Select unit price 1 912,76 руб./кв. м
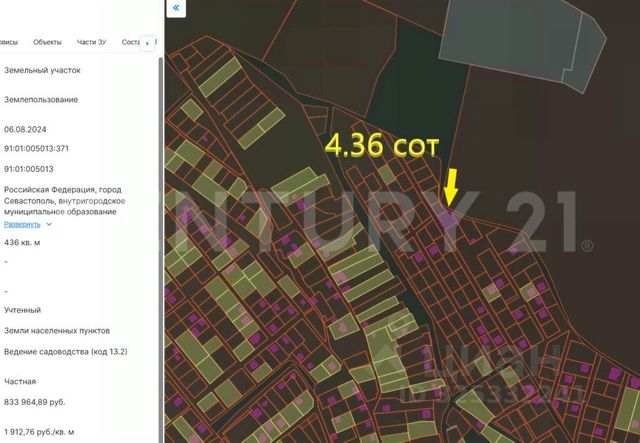This screenshot has height=443, width=640. click(39, 432)
